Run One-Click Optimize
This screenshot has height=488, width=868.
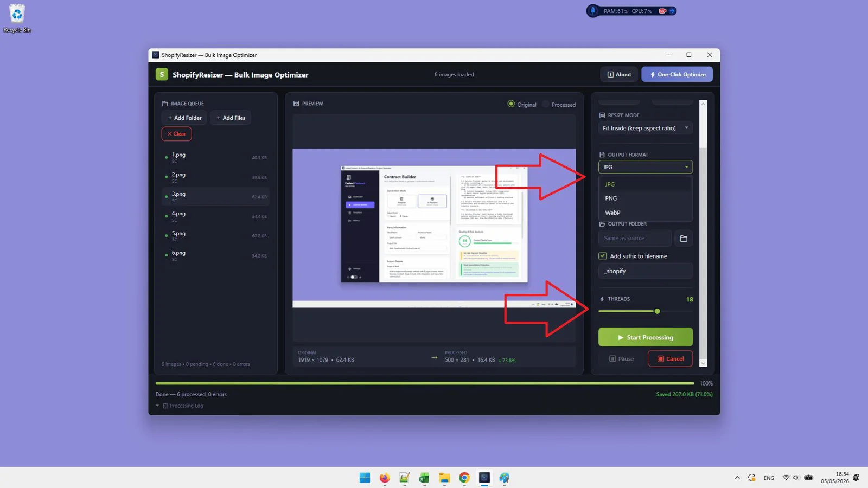(677, 74)
